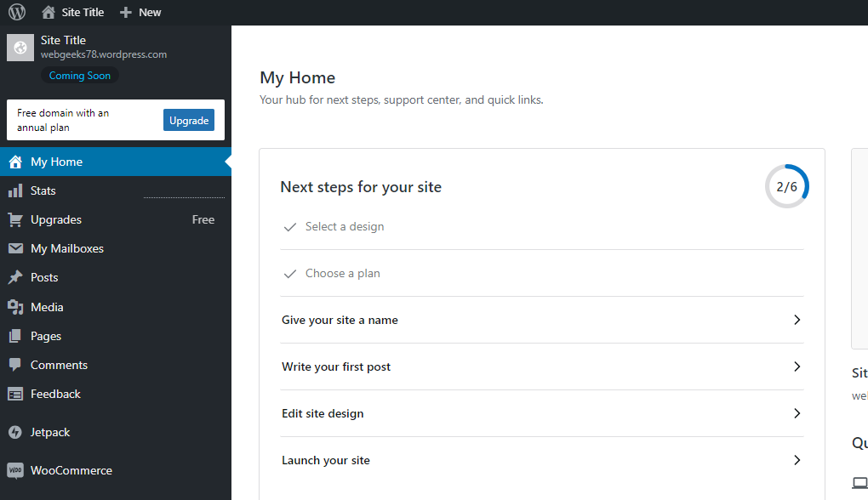Select the Edit site design step
This screenshot has height=500, width=868.
coord(542,413)
